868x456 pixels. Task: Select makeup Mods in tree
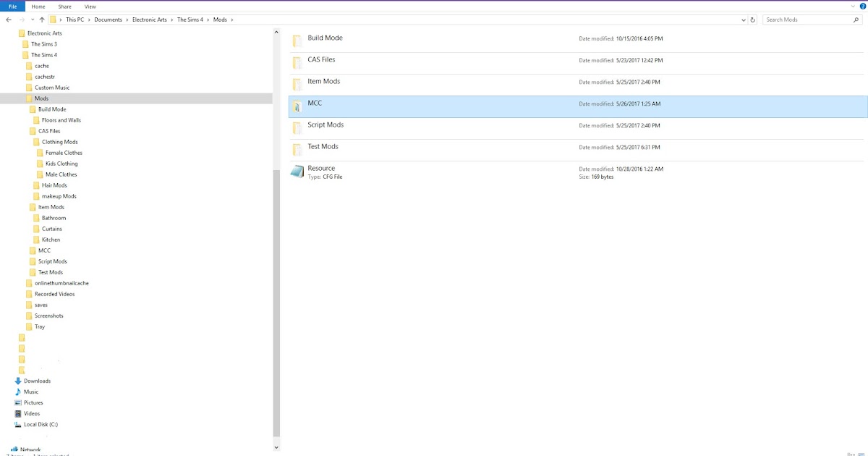tap(59, 196)
